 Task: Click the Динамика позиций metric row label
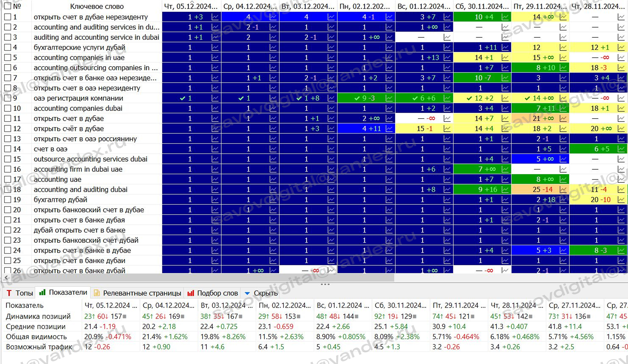[x=38, y=316]
